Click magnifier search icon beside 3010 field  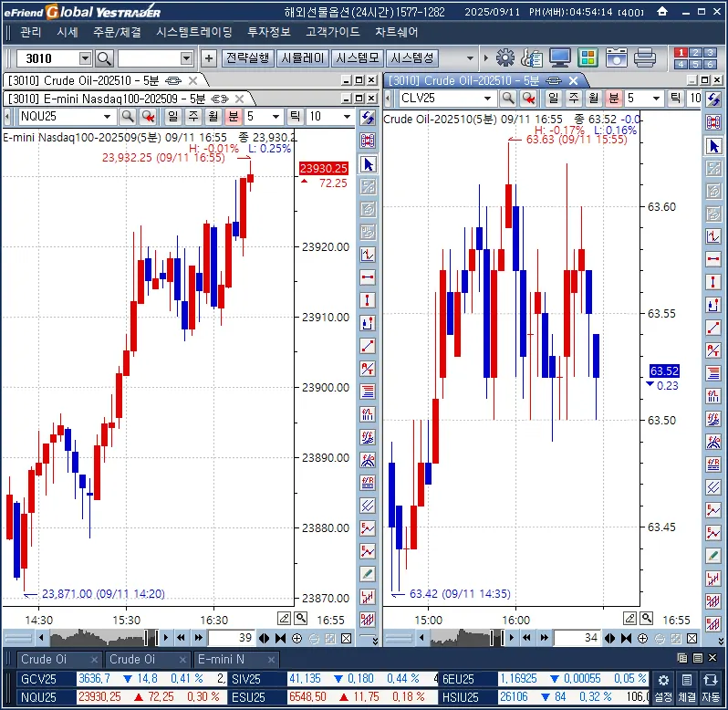[x=104, y=58]
